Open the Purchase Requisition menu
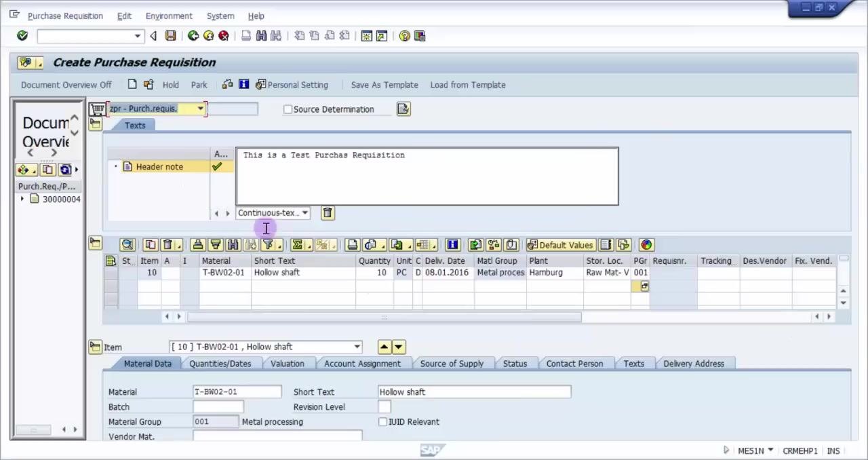Screen dimensions: 868x460 [65, 16]
